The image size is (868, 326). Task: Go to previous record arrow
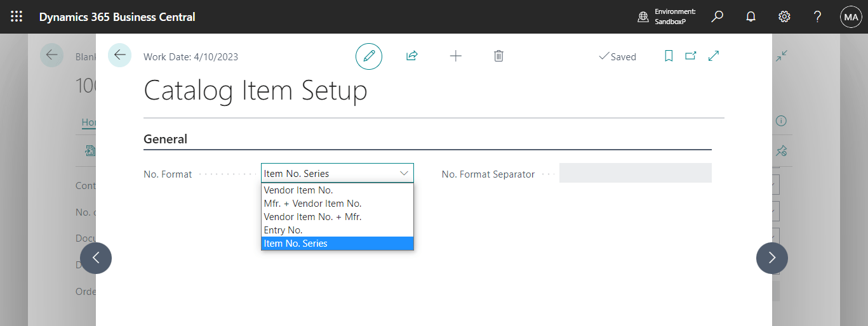coord(96,258)
